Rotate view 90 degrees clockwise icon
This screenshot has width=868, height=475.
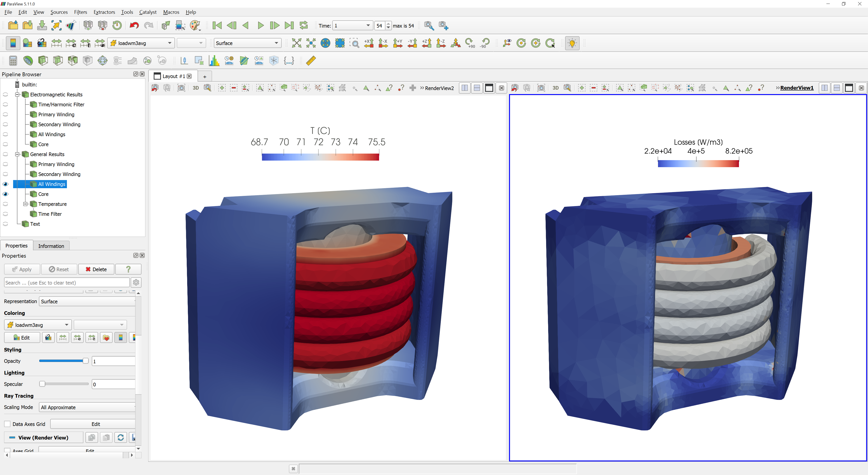pos(470,43)
